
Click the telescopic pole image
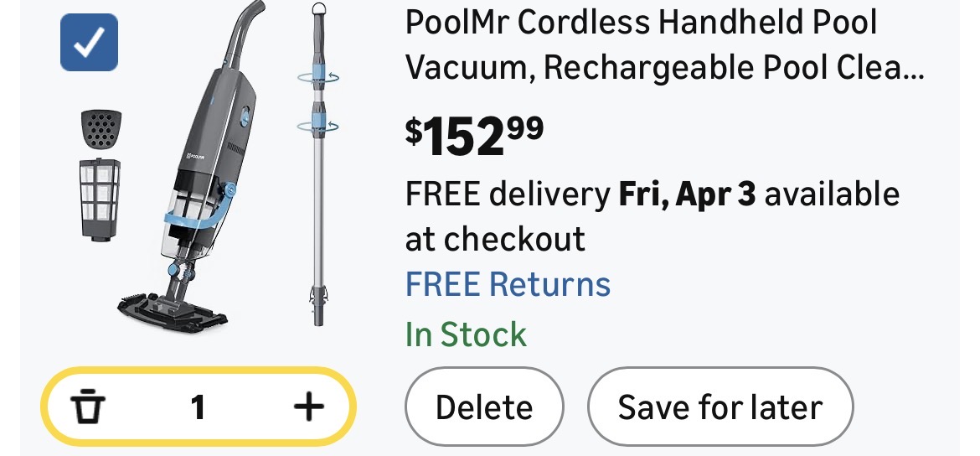[318, 168]
